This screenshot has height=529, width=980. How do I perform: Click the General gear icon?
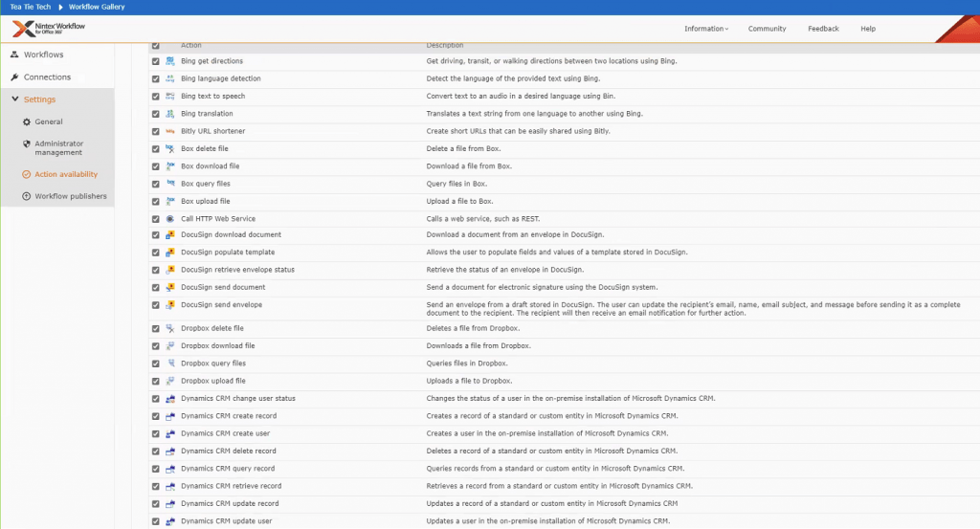[x=26, y=121]
